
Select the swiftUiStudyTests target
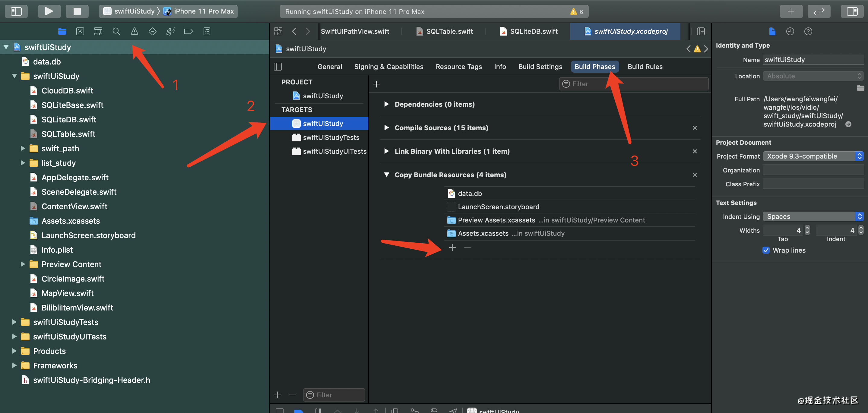[331, 137]
